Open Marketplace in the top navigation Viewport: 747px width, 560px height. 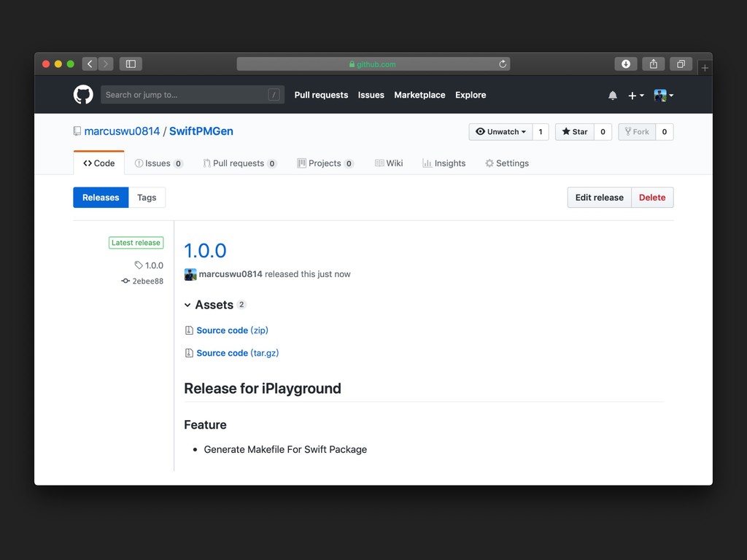[x=419, y=95]
